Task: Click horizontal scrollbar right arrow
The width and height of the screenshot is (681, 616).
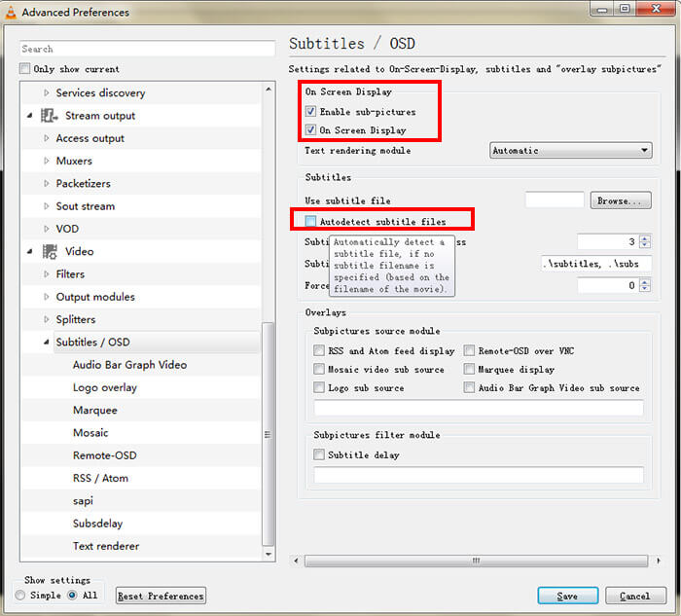Action: 659,561
